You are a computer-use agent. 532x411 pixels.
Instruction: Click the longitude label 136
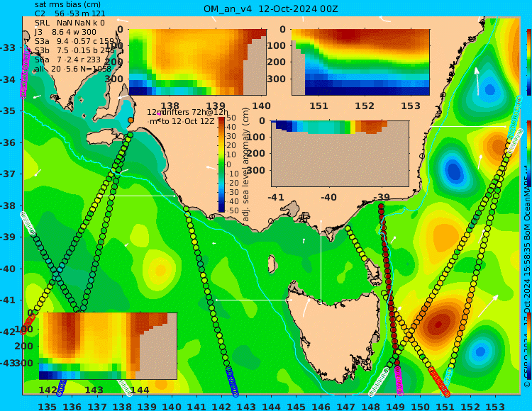tap(72, 407)
